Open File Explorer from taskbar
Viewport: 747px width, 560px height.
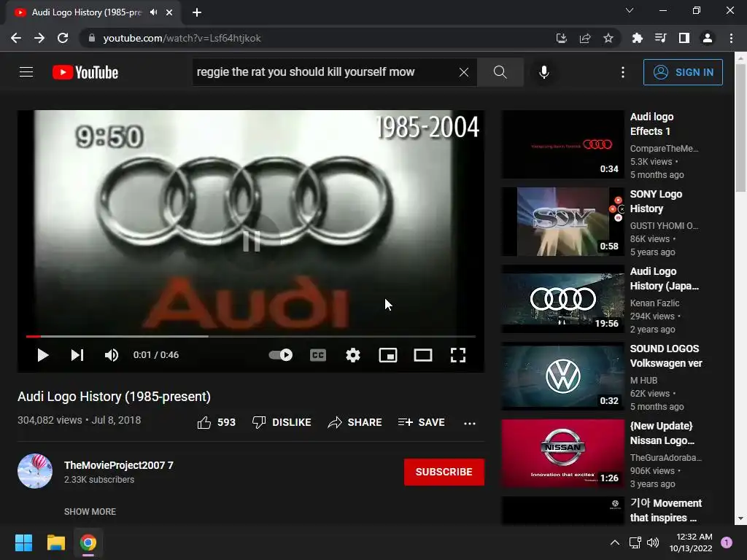click(55, 542)
